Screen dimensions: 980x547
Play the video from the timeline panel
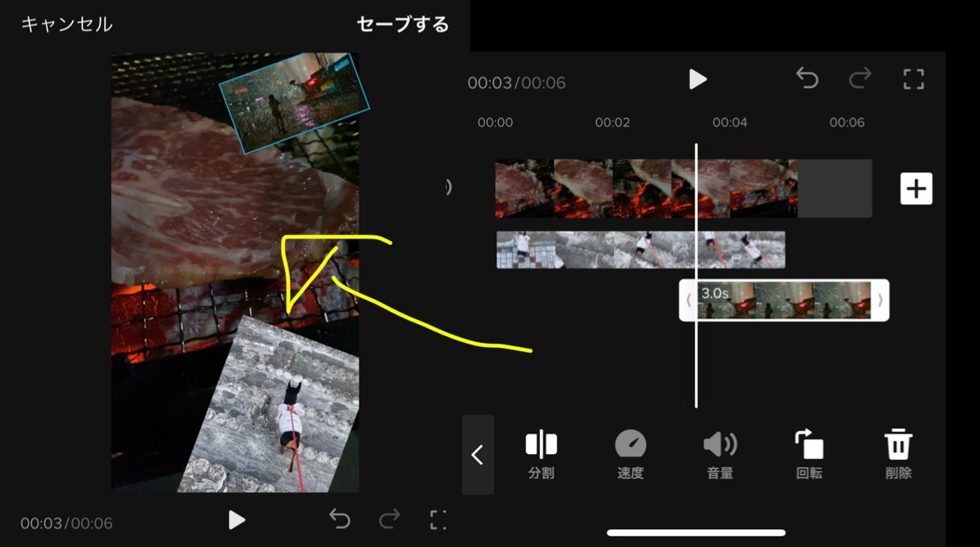pos(697,78)
